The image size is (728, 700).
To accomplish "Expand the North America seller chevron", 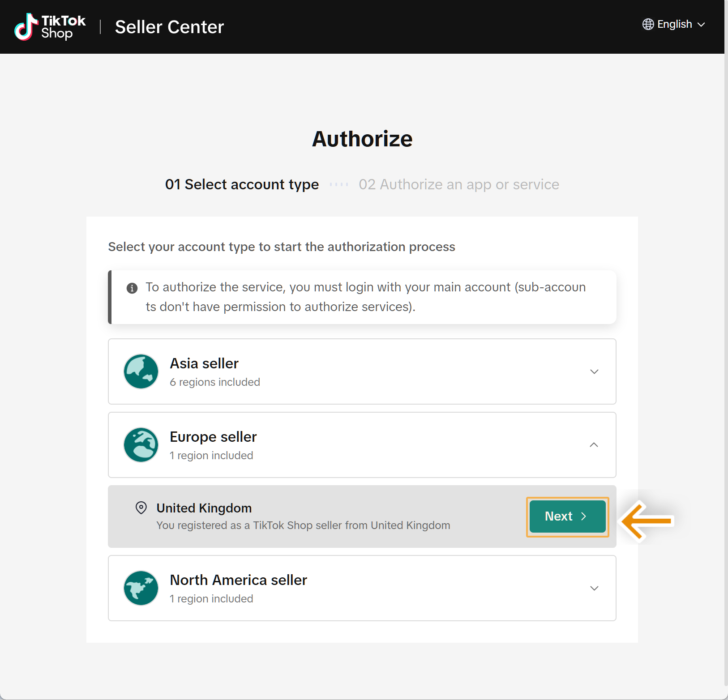I will (x=594, y=588).
